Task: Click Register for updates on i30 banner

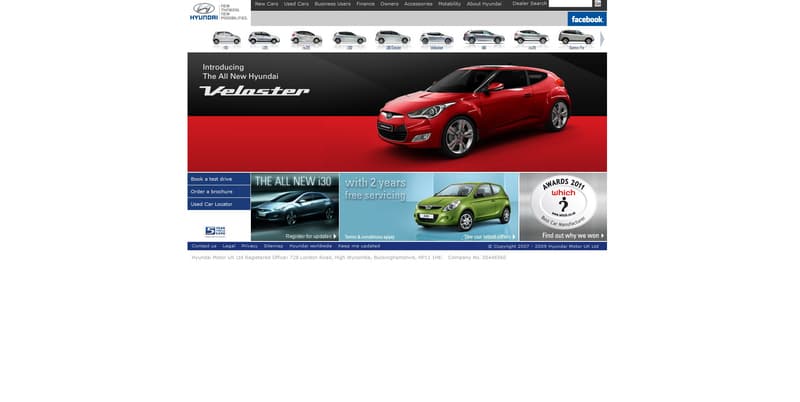Action: (x=311, y=236)
